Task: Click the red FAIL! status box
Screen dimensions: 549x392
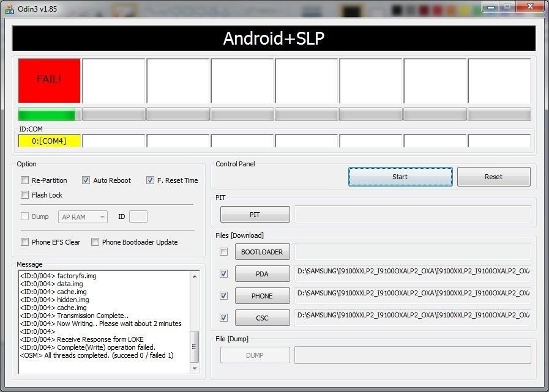Action: (x=50, y=81)
